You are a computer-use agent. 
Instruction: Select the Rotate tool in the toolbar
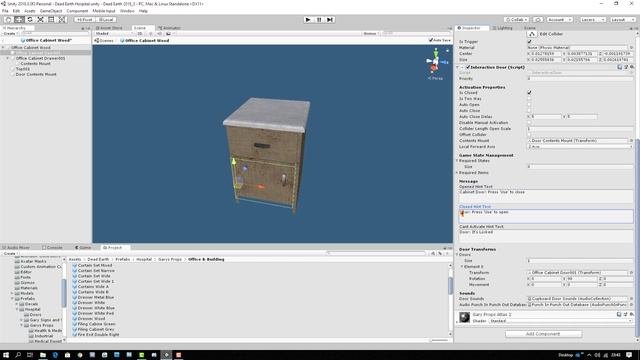[x=30, y=20]
